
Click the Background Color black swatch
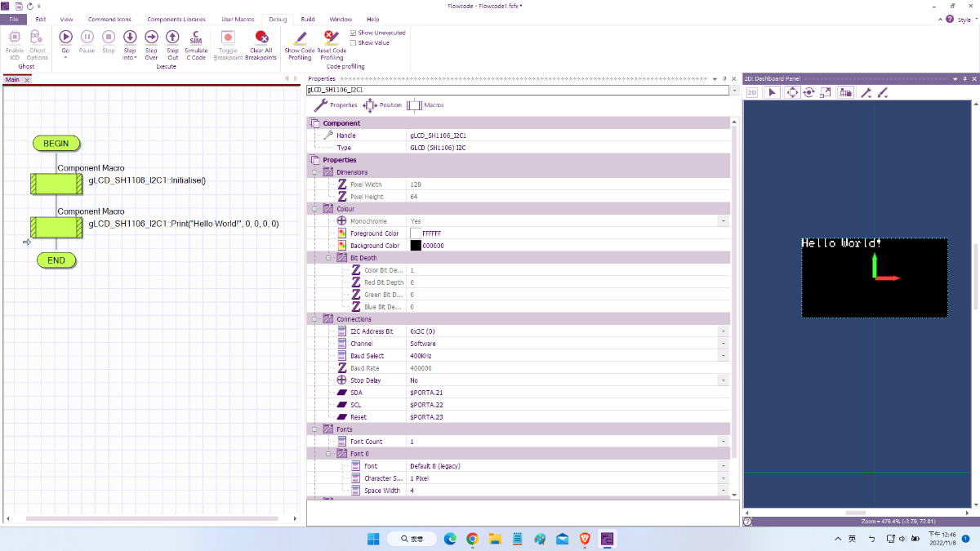coord(415,246)
